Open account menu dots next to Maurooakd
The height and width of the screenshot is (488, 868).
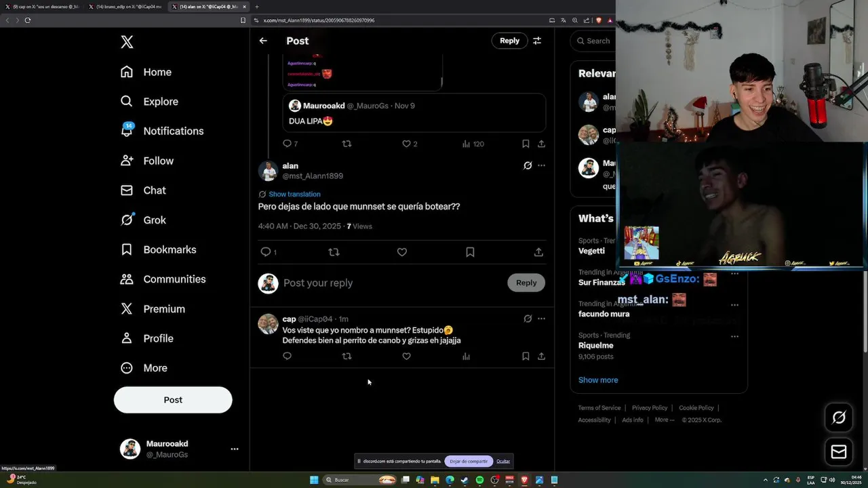pyautogui.click(x=235, y=449)
